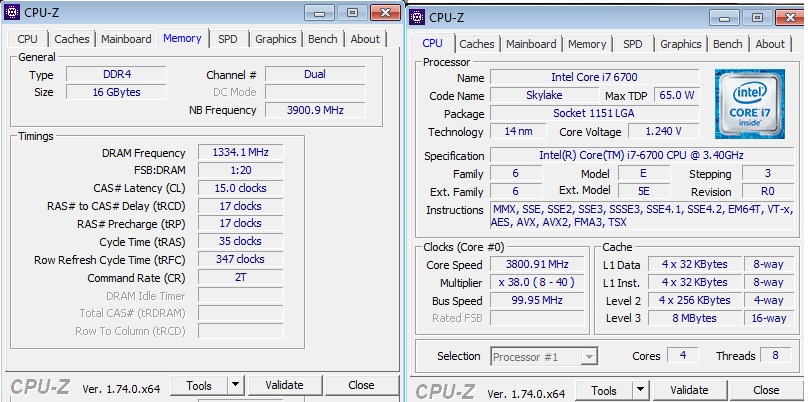Open CPU tab in left Memory window

(27, 39)
